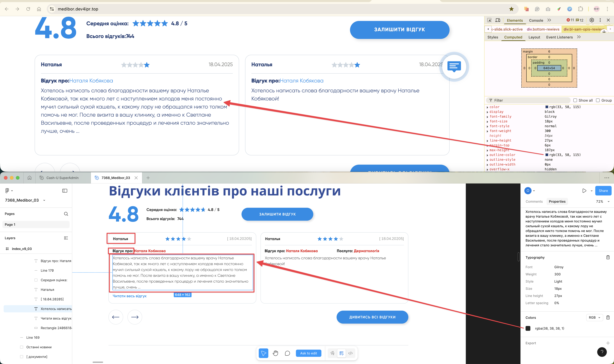614x364 pixels.
Task: Click the Move cursor tool
Action: click(263, 353)
